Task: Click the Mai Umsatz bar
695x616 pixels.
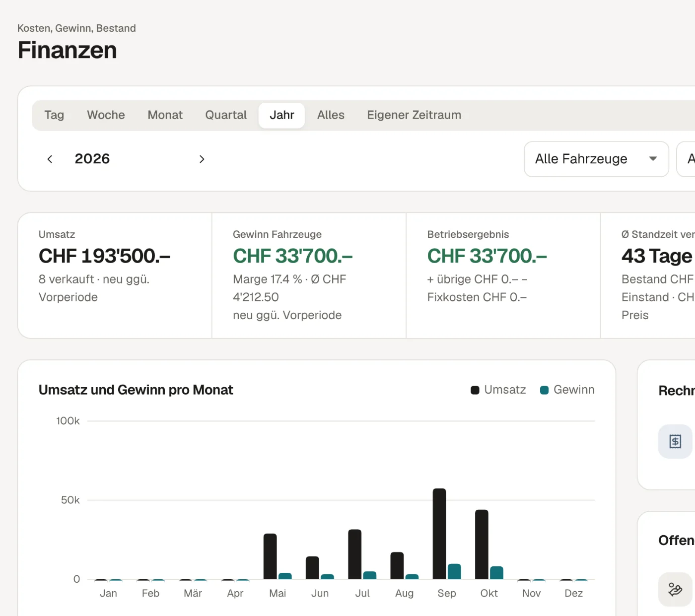Action: pyautogui.click(x=270, y=556)
